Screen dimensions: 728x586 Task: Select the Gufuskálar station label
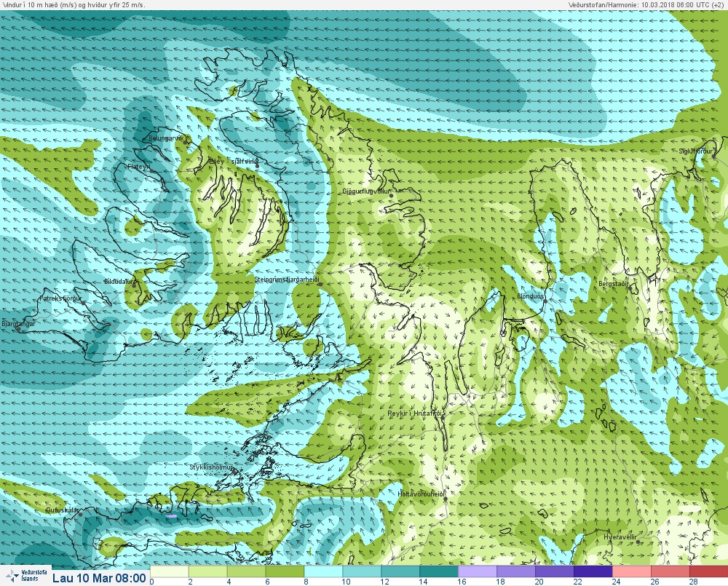tap(63, 510)
